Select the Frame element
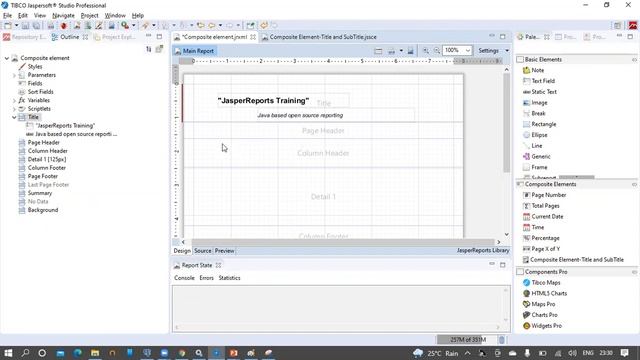Image resolution: width=640 pixels, height=360 pixels. [535, 167]
